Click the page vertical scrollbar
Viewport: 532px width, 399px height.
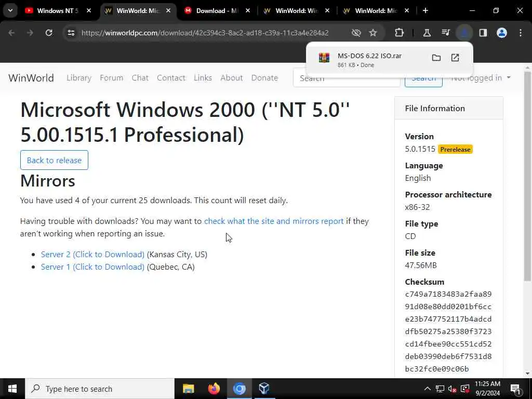coord(527,177)
